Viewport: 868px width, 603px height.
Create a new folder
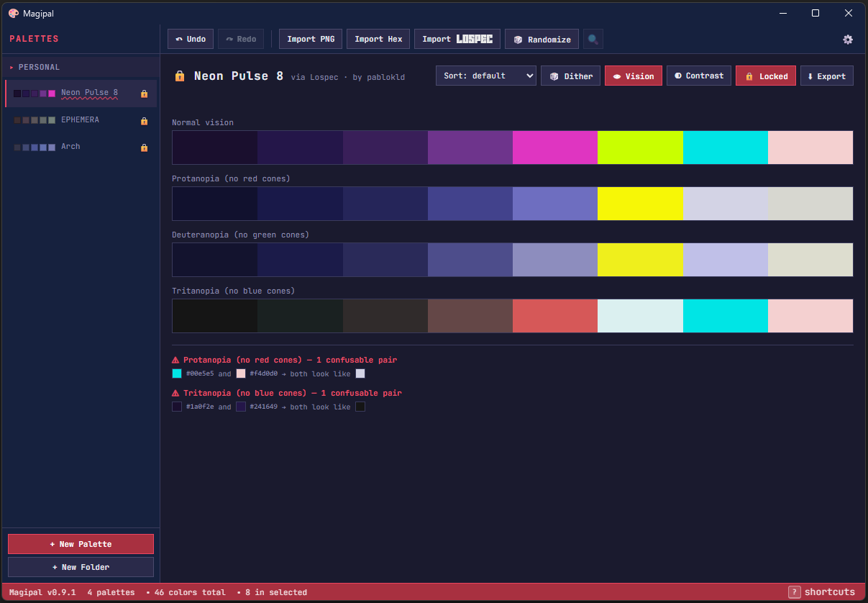[x=81, y=567]
